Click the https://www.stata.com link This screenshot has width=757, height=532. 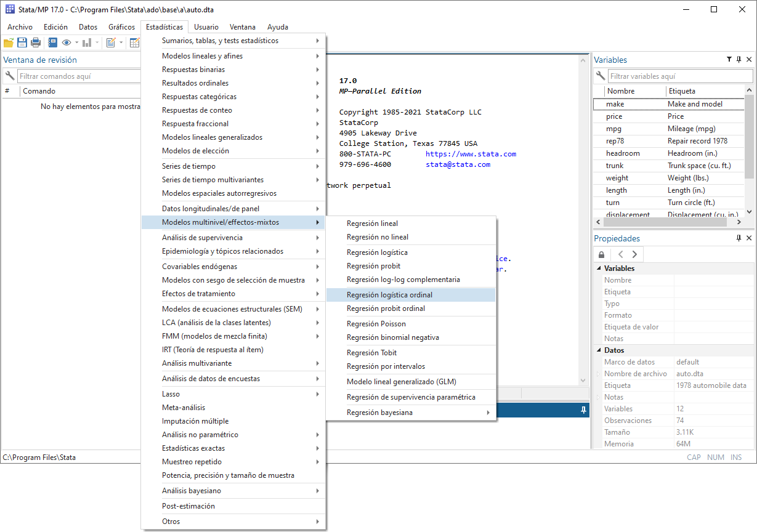coord(471,154)
